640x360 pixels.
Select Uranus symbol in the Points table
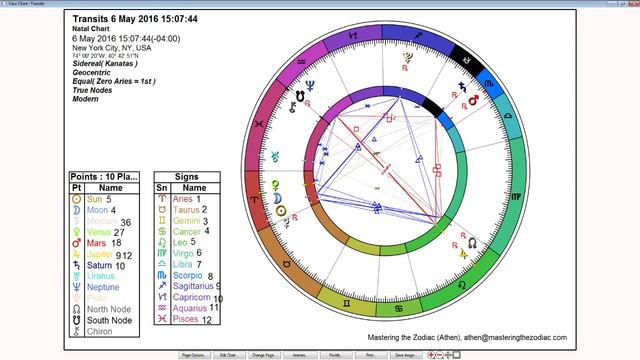76,276
